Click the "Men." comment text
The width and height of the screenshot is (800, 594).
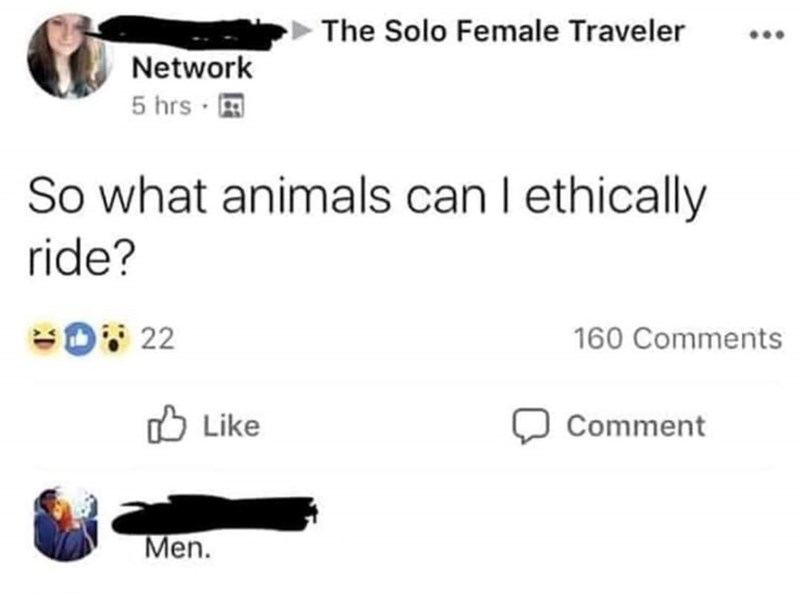[177, 548]
